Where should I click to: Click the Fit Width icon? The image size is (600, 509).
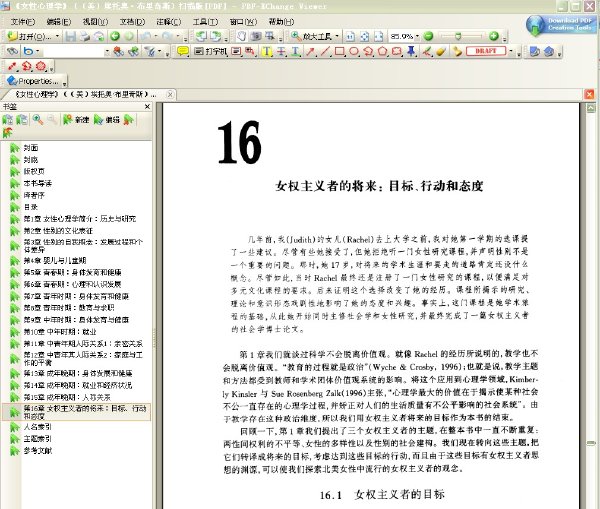point(378,36)
